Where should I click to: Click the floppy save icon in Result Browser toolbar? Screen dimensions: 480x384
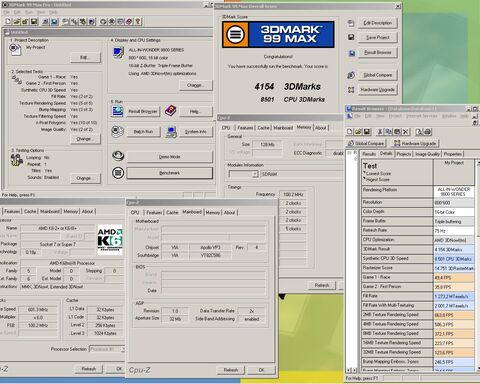pos(367,132)
